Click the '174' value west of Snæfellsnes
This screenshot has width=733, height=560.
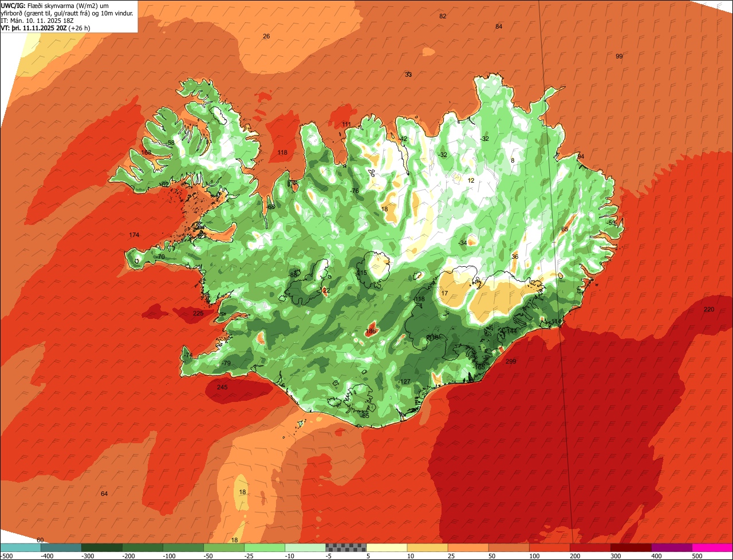[x=134, y=235]
